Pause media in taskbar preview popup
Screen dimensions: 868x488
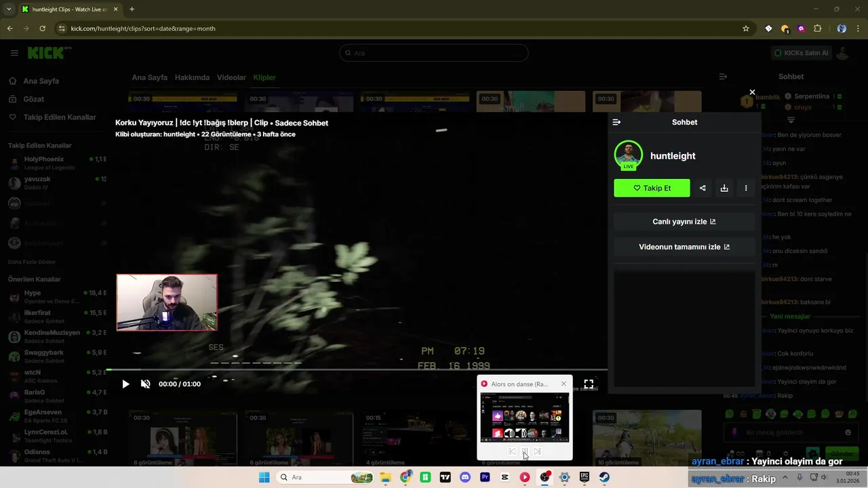click(x=525, y=451)
